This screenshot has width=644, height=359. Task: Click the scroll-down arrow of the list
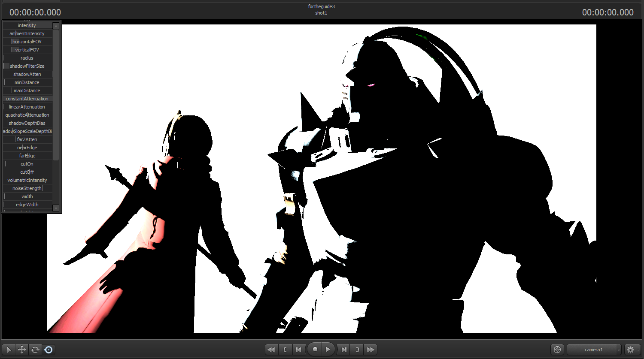[x=56, y=208]
